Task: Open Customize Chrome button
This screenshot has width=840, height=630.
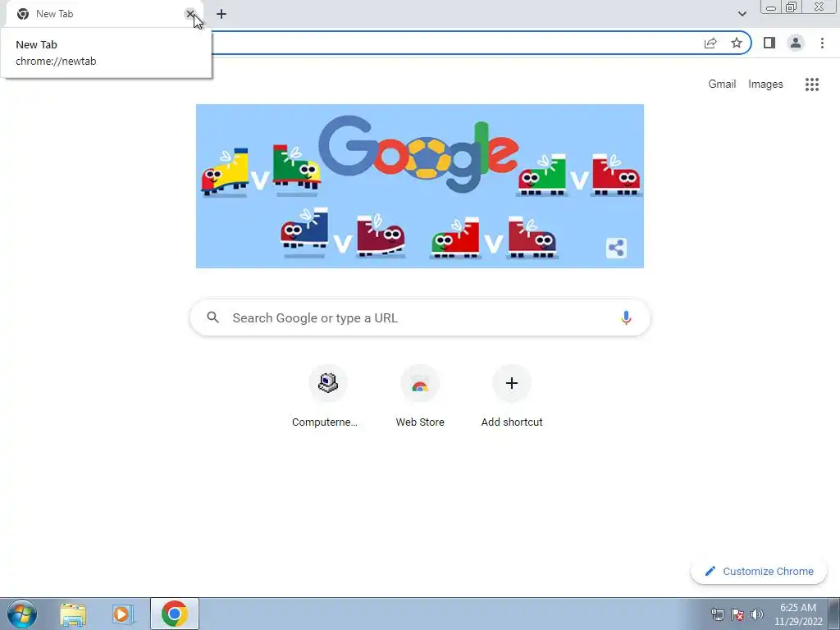Action: 758,572
